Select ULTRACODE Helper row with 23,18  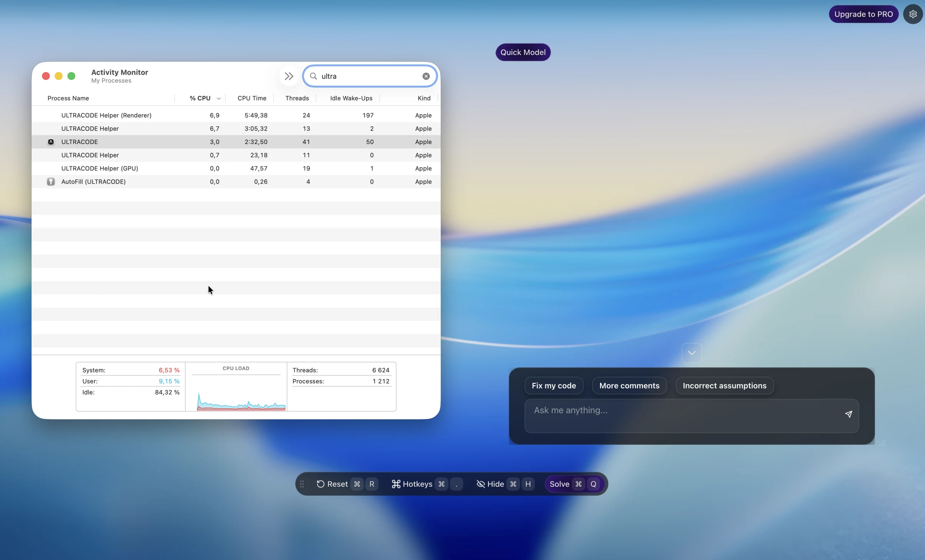(x=236, y=155)
